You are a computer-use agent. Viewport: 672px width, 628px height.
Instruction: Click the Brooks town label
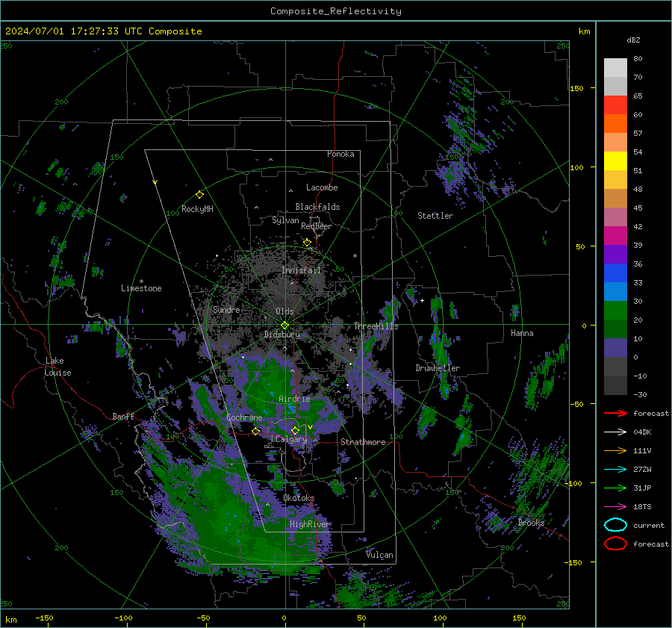tap(531, 523)
